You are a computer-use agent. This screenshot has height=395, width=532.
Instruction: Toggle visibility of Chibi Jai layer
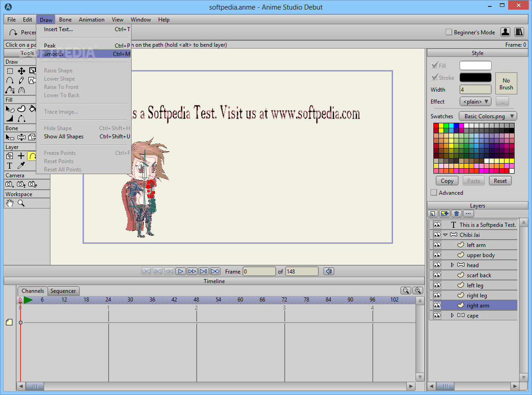pos(437,235)
